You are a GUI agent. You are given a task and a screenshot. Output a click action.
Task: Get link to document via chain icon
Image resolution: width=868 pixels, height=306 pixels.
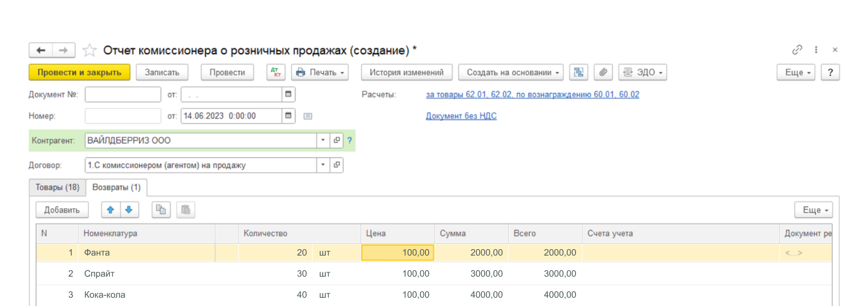pos(797,50)
